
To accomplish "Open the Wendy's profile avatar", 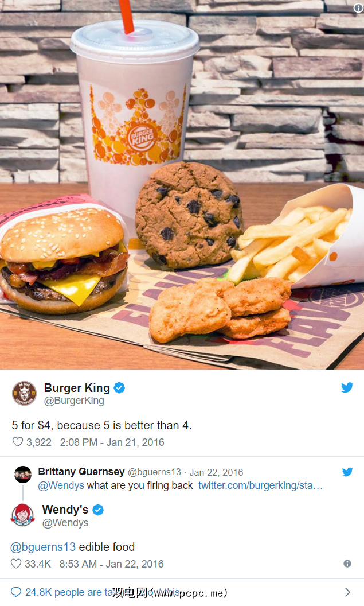I will (23, 515).
